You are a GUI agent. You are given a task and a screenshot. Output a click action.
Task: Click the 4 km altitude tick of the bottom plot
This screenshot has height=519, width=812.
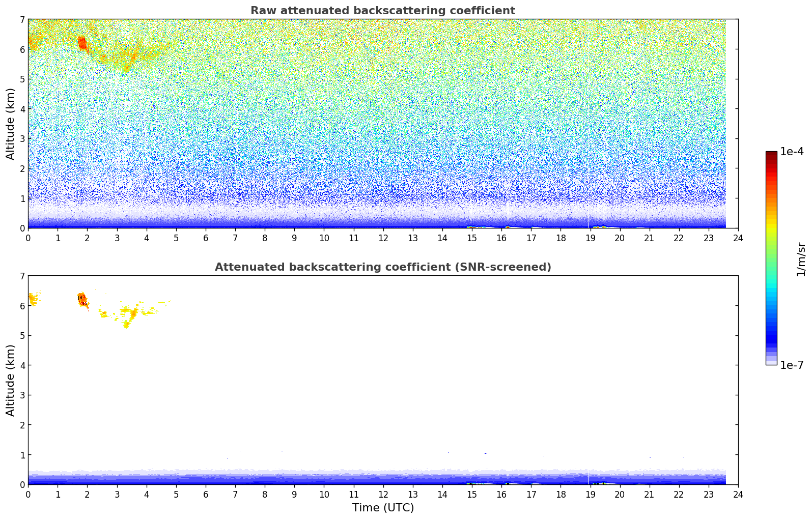coord(22,365)
